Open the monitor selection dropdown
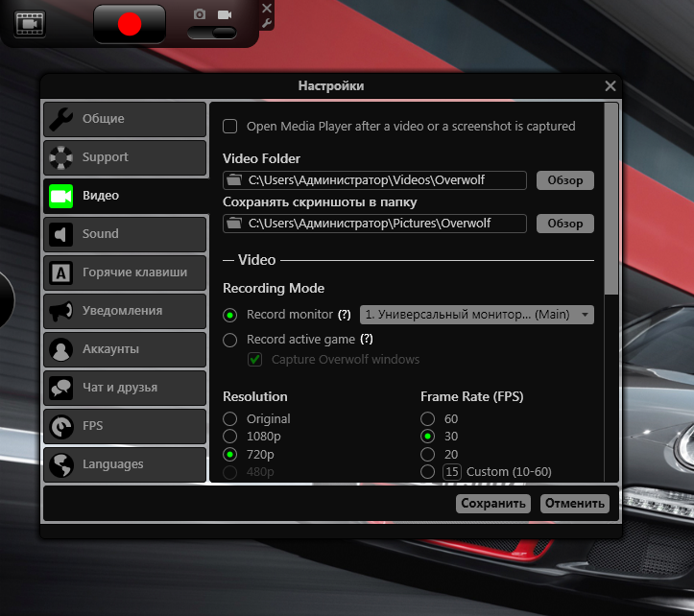The height and width of the screenshot is (616, 694). point(477,315)
